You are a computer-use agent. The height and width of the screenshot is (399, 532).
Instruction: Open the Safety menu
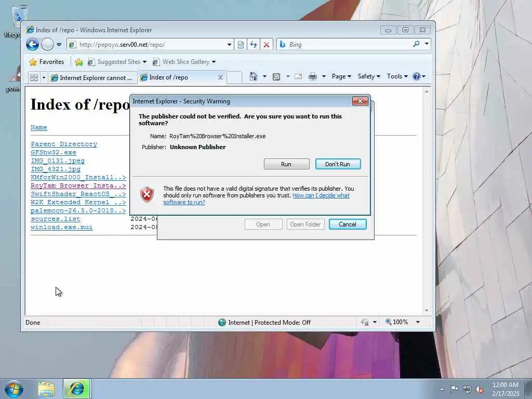click(369, 76)
